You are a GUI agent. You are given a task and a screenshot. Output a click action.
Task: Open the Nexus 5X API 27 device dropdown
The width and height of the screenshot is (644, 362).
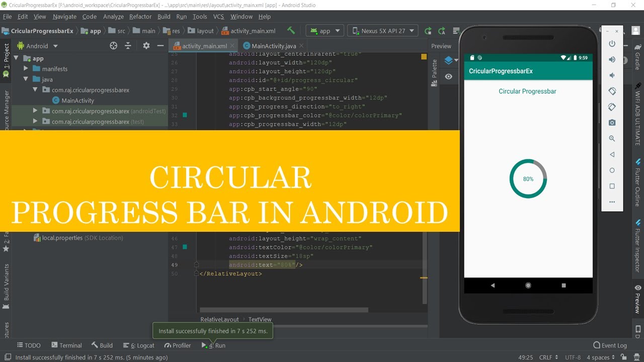383,31
